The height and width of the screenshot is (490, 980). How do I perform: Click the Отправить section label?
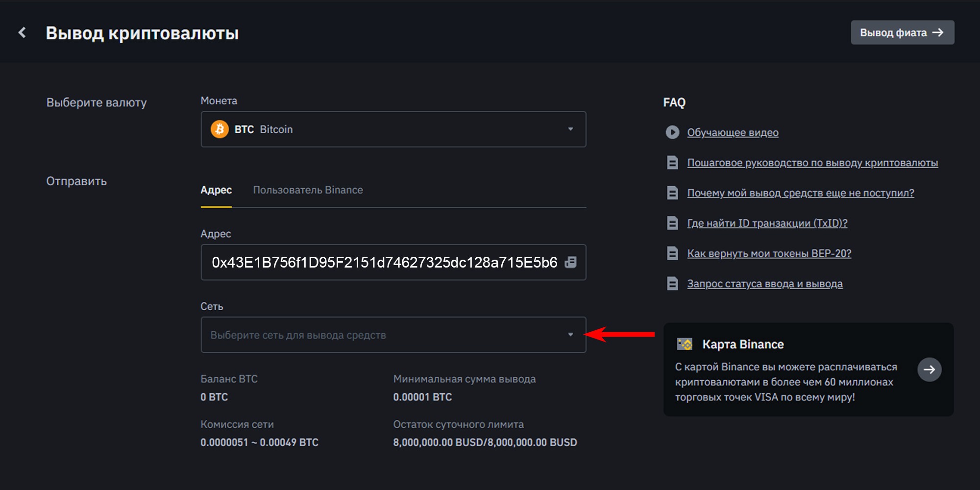click(76, 181)
